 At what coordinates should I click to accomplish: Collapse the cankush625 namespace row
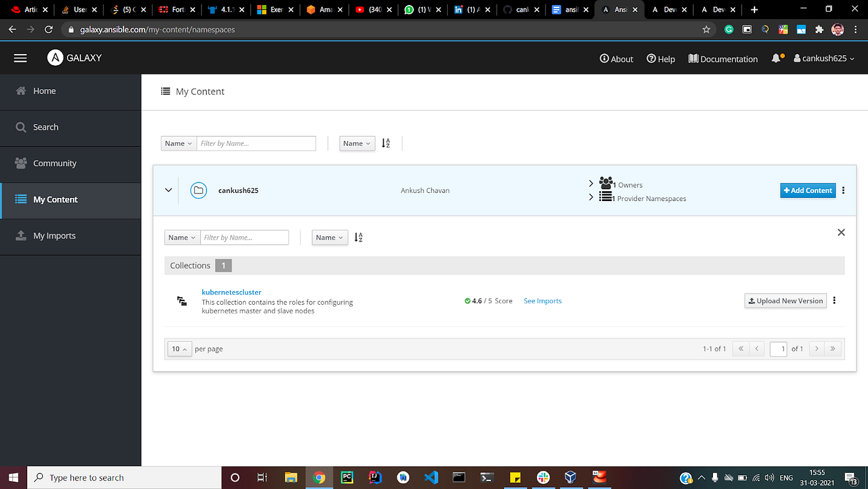168,190
